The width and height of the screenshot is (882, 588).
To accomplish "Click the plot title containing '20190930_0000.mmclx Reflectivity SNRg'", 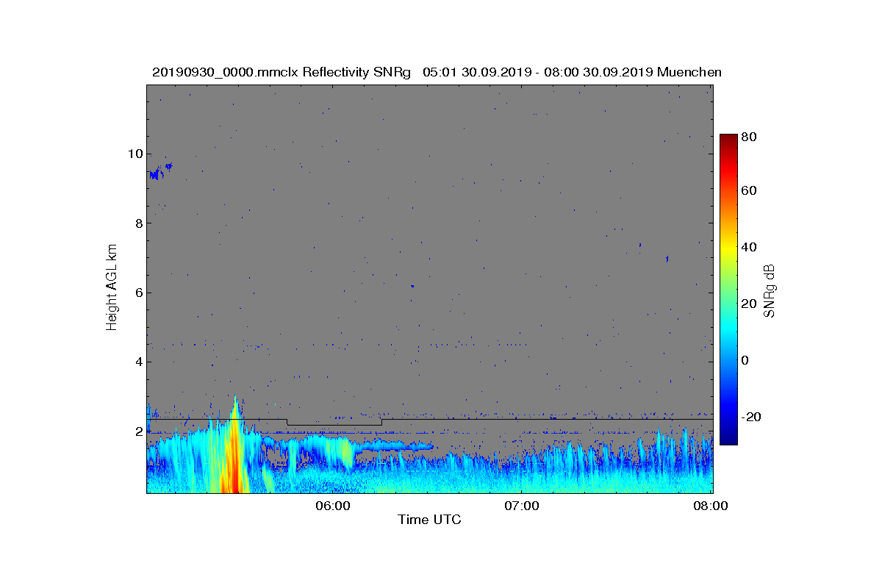I will pos(437,72).
